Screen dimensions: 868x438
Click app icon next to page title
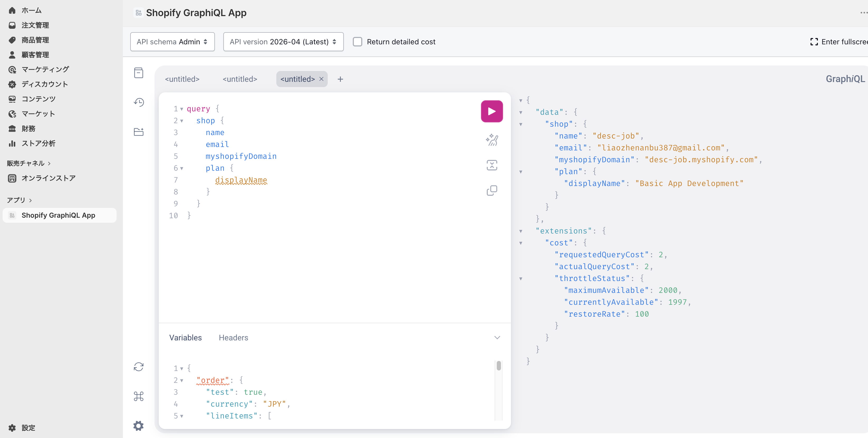138,13
